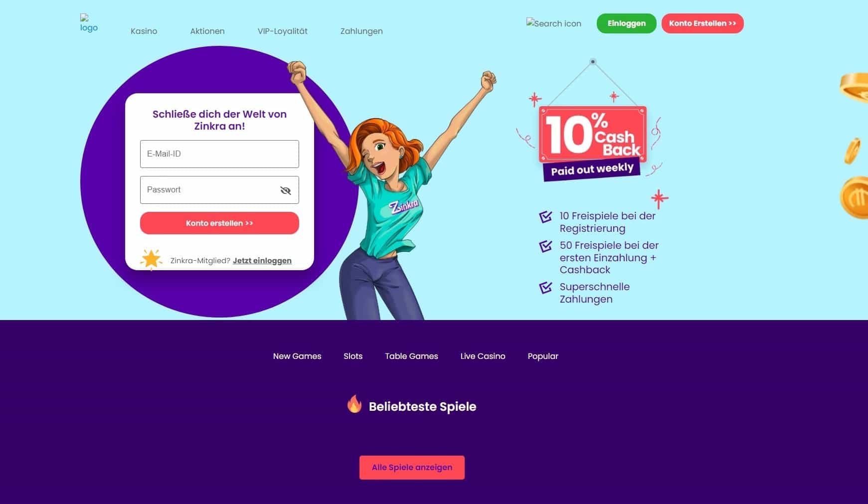Click the yellow star icon in signup card
This screenshot has height=504, width=868.
[151, 259]
